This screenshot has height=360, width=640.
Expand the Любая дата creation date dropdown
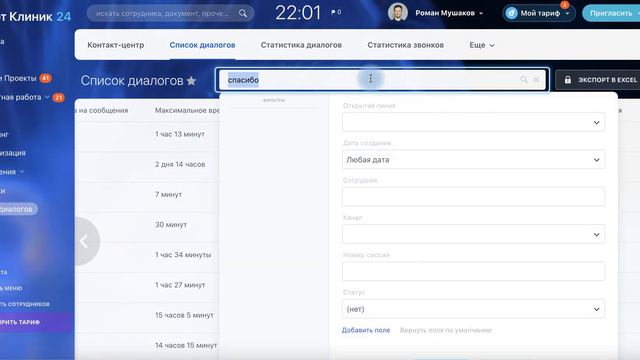(473, 160)
